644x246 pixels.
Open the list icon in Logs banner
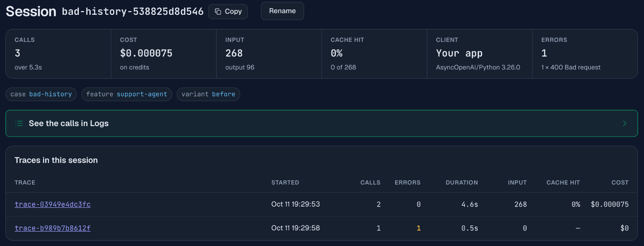19,123
